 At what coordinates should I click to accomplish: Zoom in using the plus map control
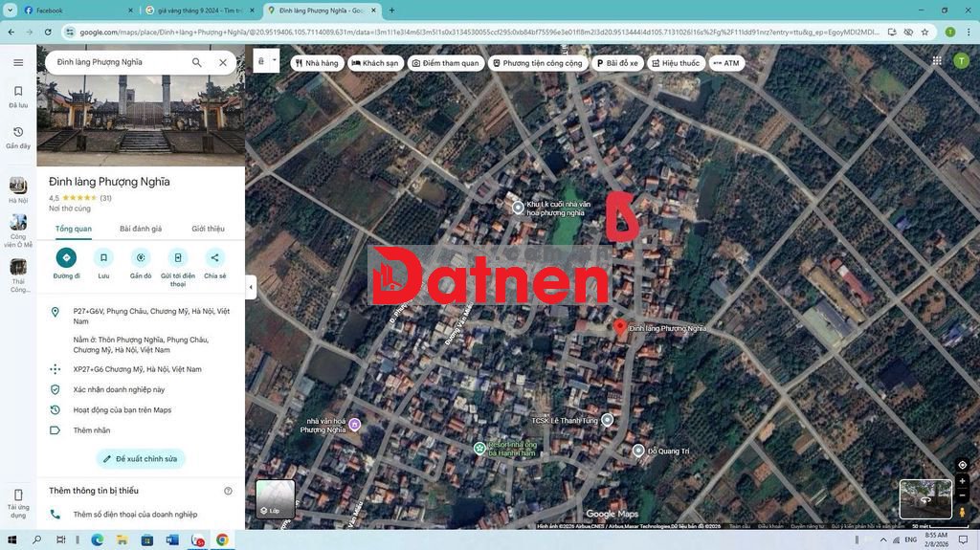tap(962, 481)
